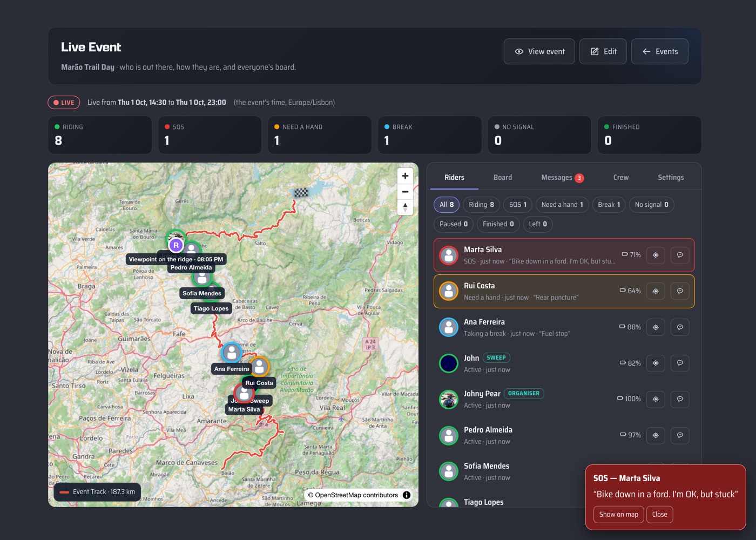Zoom out on the map
Image resolution: width=756 pixels, height=540 pixels.
[405, 192]
